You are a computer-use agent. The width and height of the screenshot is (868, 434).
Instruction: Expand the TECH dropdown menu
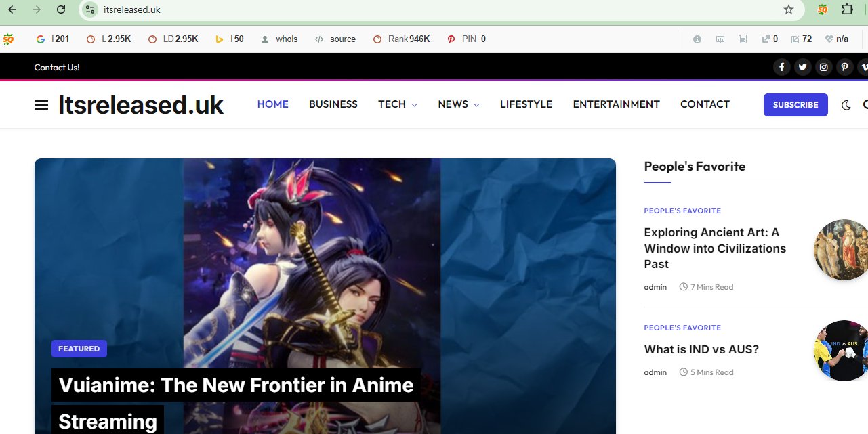(x=397, y=104)
